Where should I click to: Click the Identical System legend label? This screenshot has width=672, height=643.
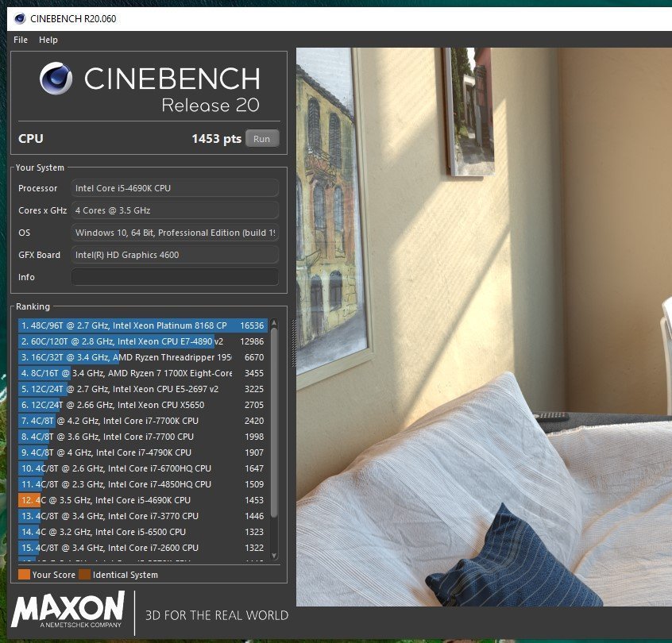point(126,575)
